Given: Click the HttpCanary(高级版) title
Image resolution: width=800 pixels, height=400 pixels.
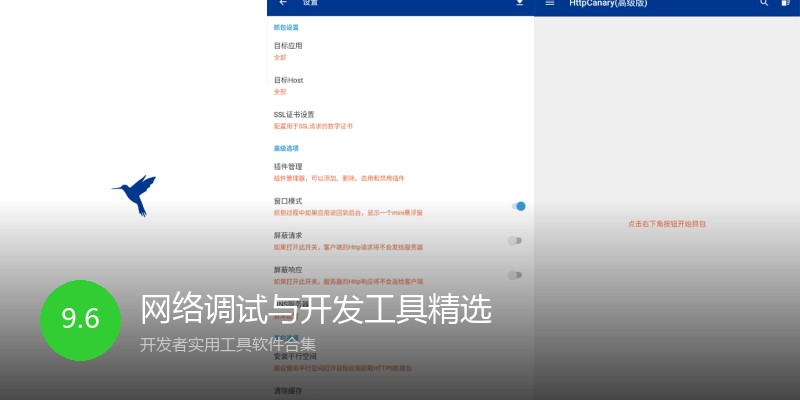Looking at the screenshot, I should coord(608,3).
